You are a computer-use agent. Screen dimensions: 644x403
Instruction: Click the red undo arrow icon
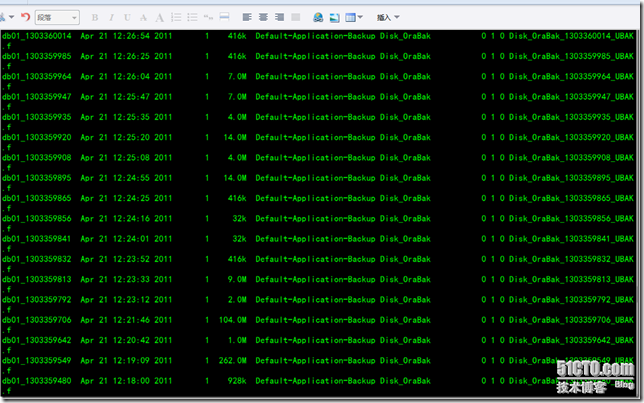25,17
